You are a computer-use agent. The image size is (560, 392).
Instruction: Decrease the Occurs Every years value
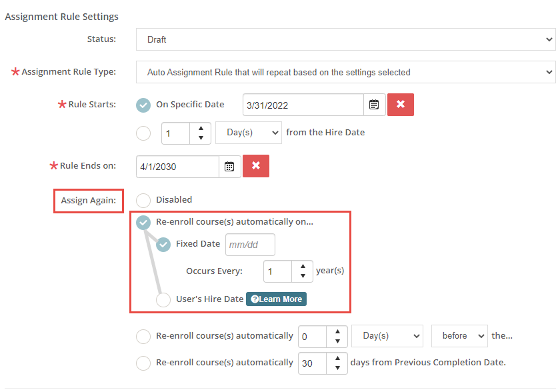[x=303, y=276]
